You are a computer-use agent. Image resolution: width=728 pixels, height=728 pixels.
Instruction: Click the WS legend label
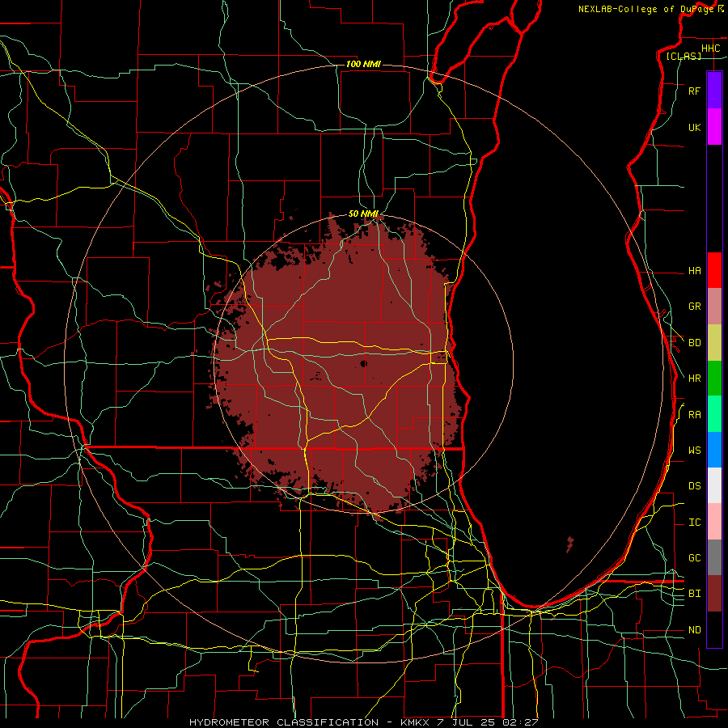694,450
